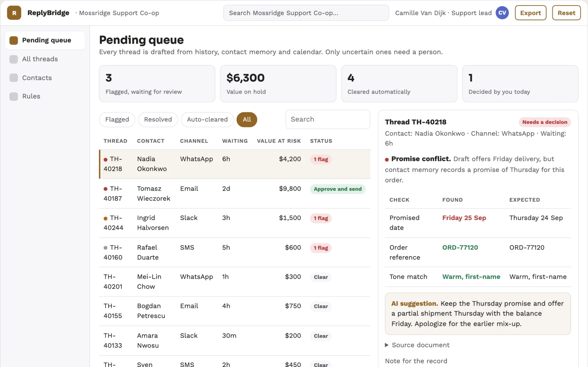Click the Pending queue sidebar icon
The width and height of the screenshot is (588, 367).
coord(14,40)
